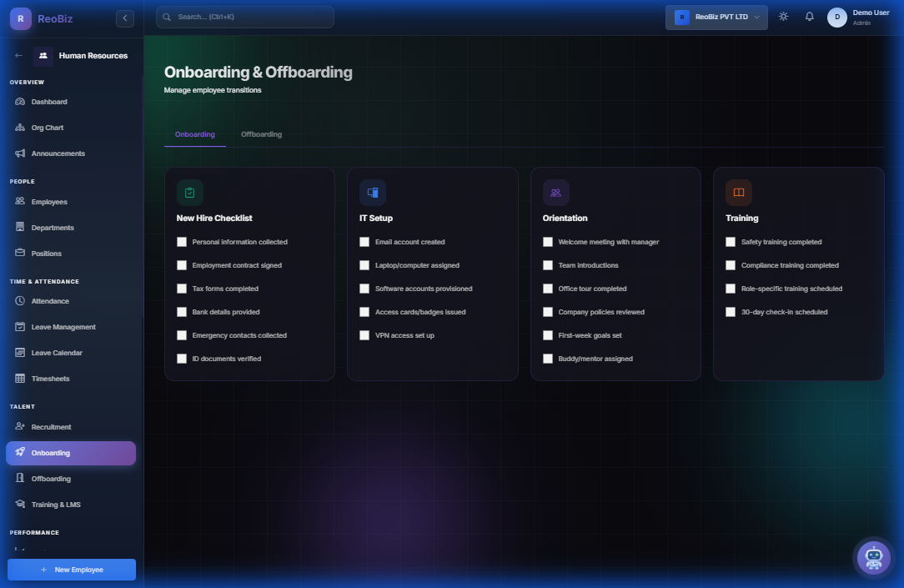Click the search field at the top
Image resolution: width=904 pixels, height=588 pixels.
point(244,17)
